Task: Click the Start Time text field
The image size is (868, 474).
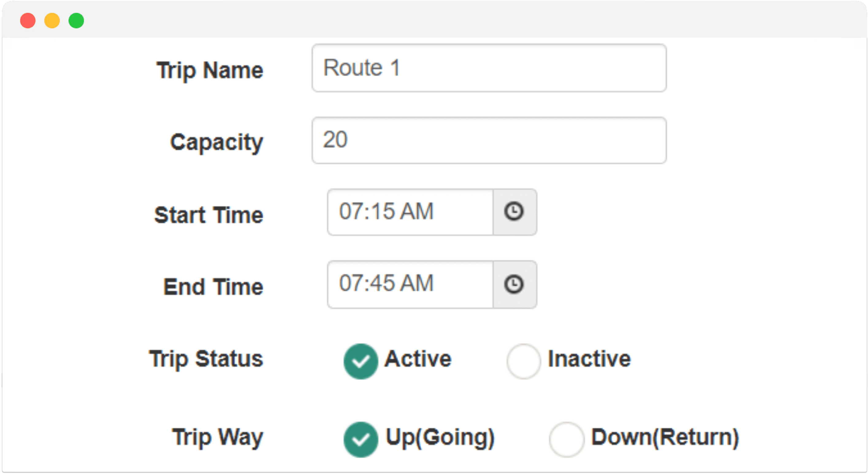Action: (410, 212)
